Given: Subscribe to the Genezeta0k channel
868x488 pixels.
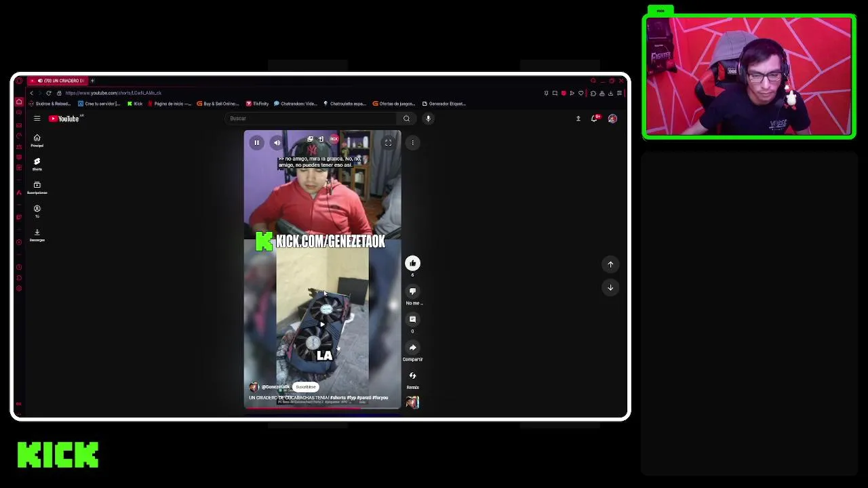Looking at the screenshot, I should click(x=306, y=387).
